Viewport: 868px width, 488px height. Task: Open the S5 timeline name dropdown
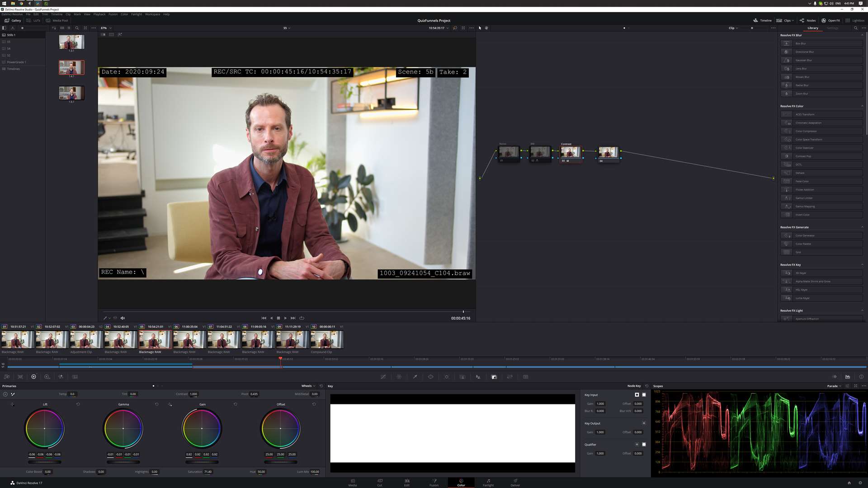[287, 28]
